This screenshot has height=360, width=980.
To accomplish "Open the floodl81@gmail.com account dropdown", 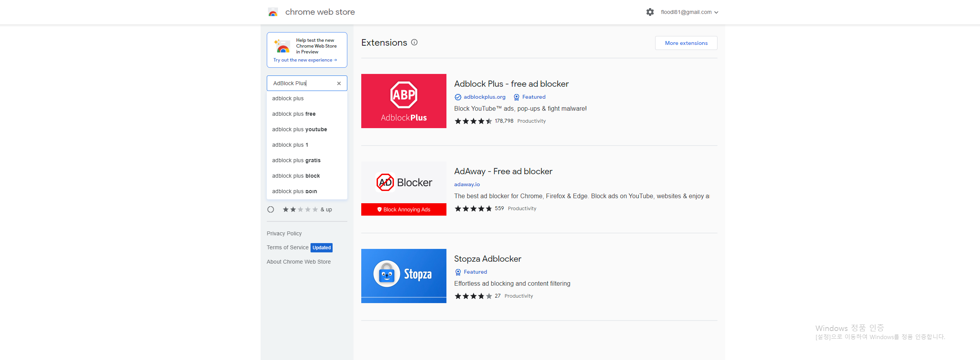I will (690, 12).
